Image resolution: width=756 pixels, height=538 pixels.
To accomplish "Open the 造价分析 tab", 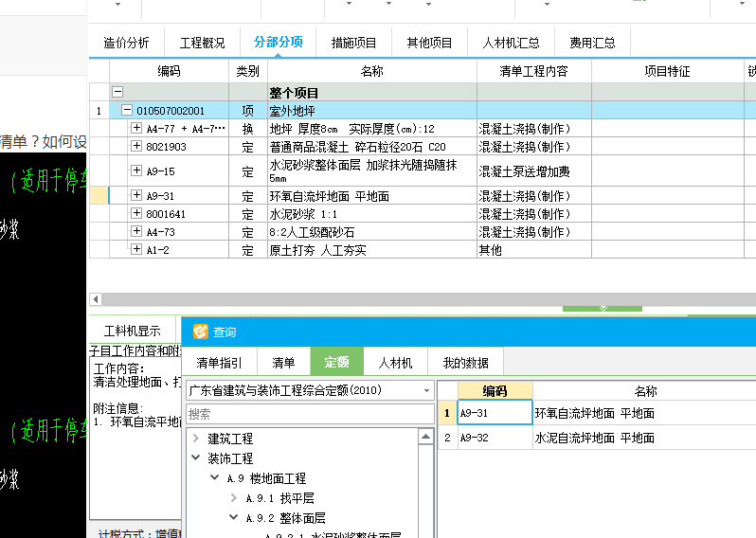I will (126, 43).
